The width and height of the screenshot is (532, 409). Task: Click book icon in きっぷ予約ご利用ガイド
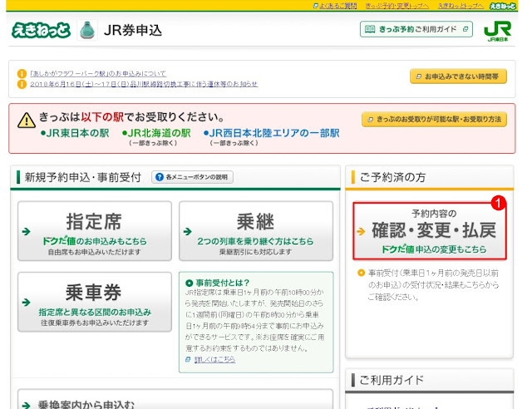tap(370, 29)
